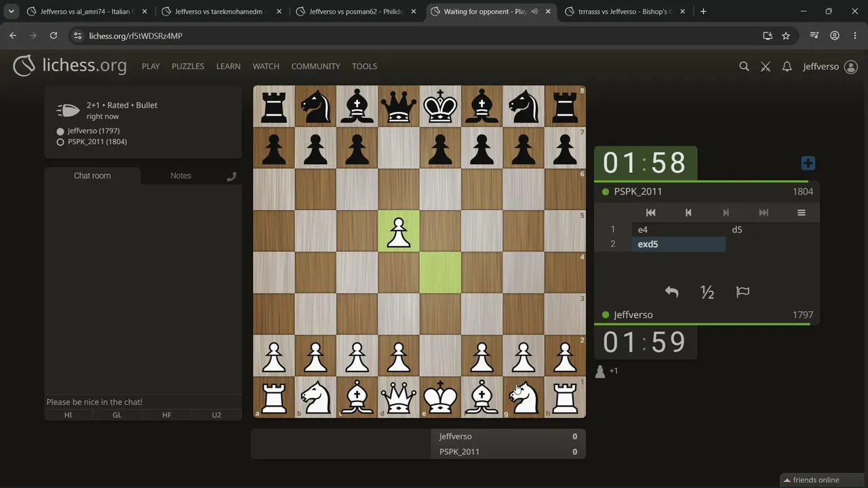Jump to the first move
This screenshot has height=488, width=868.
tap(650, 213)
